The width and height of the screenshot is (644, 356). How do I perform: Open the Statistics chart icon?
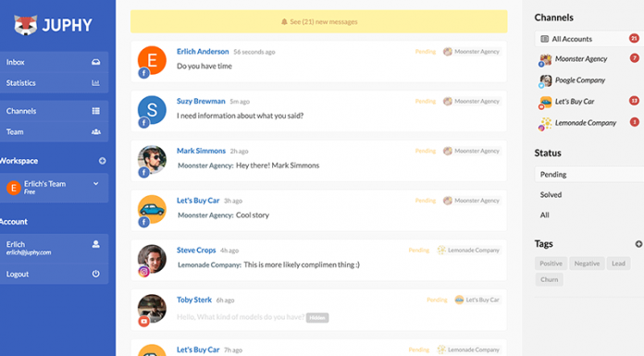[x=95, y=83]
